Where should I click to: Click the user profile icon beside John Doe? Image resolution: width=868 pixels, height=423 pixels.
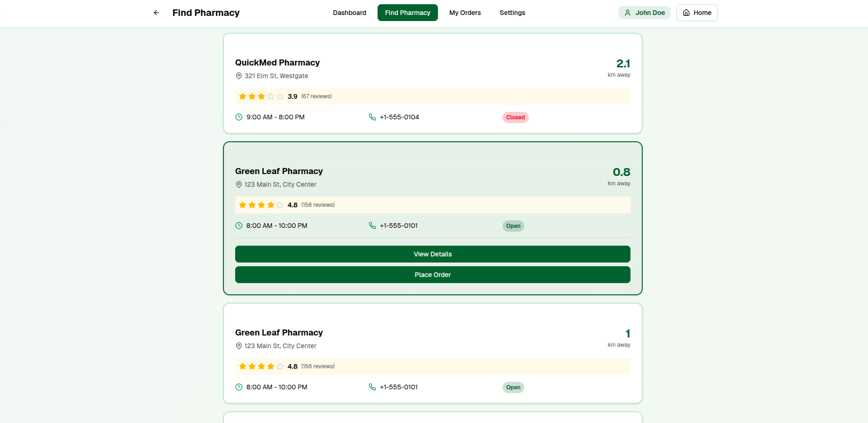(628, 13)
